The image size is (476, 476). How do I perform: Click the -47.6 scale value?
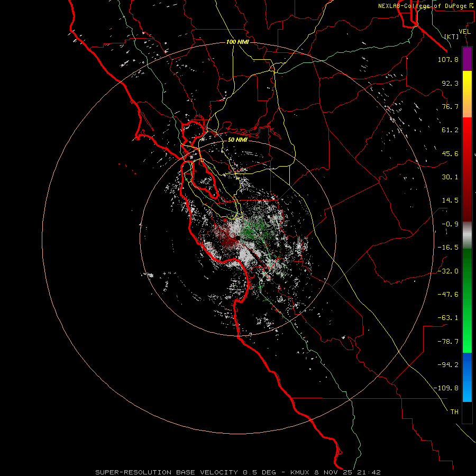click(448, 295)
